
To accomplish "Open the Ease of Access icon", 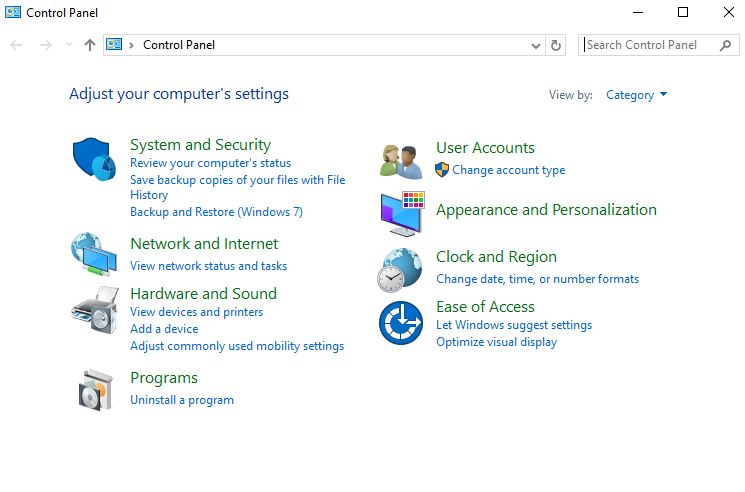I will click(x=400, y=322).
